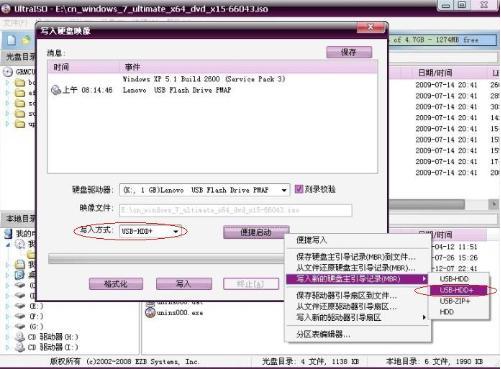Expand the CD 驱动器 (H:) tree node
This screenshot has width=501, height=369.
(8, 337)
